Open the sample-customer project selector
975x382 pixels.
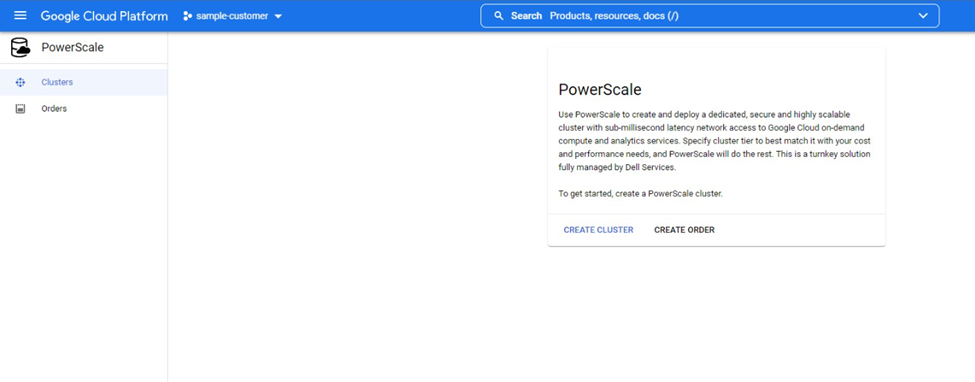point(233,16)
